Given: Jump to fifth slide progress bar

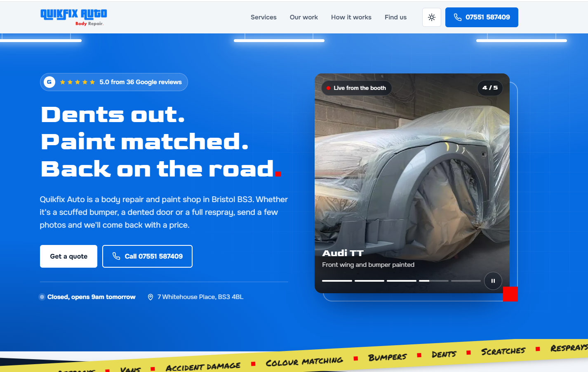Looking at the screenshot, I should 466,281.
